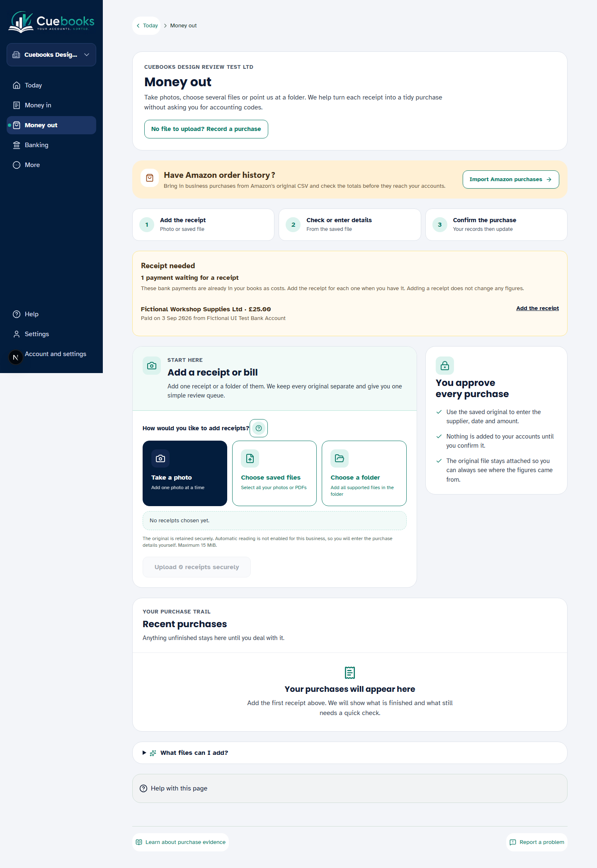Open Account and settings

(x=56, y=354)
